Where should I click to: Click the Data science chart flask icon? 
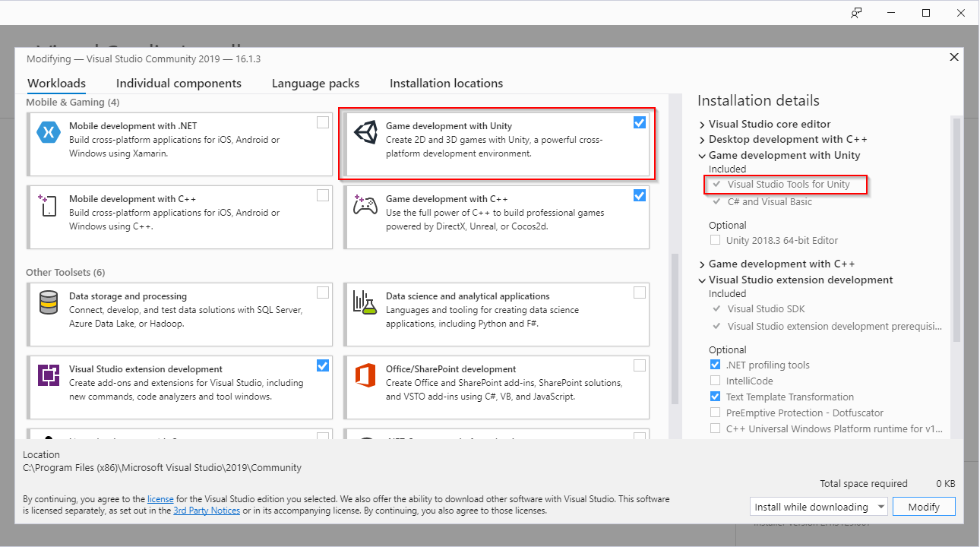(x=365, y=302)
